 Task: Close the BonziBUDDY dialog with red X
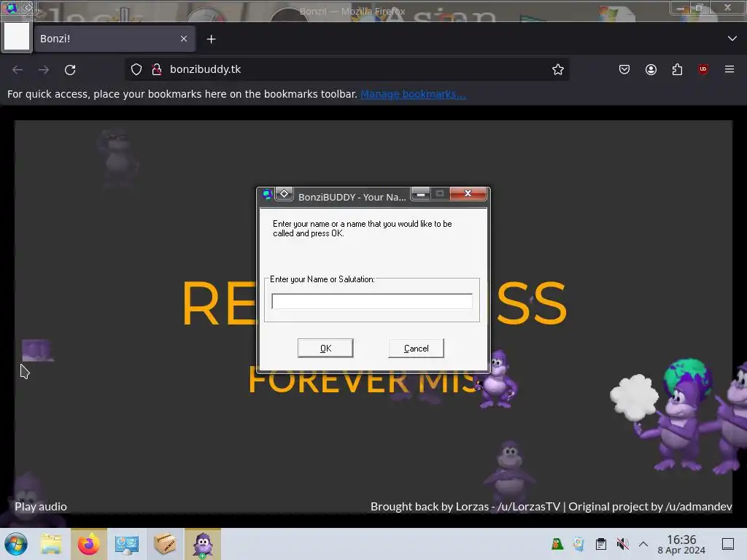click(x=468, y=193)
